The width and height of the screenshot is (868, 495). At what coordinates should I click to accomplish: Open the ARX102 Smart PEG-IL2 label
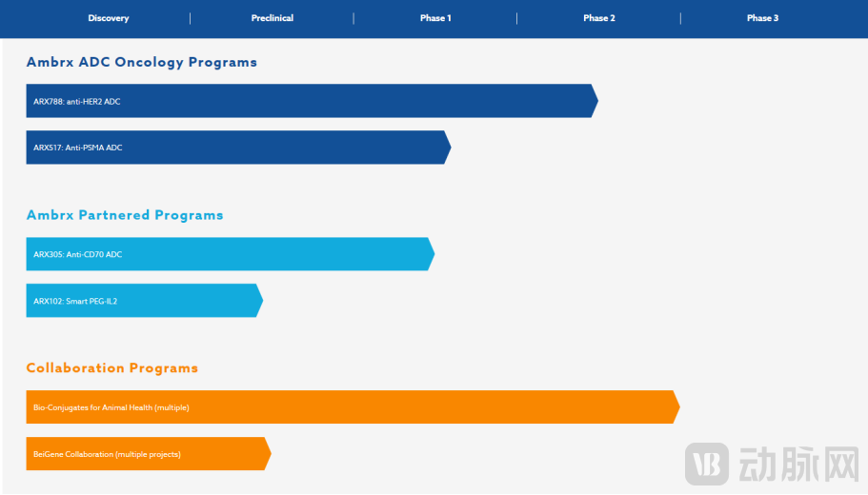[75, 301]
